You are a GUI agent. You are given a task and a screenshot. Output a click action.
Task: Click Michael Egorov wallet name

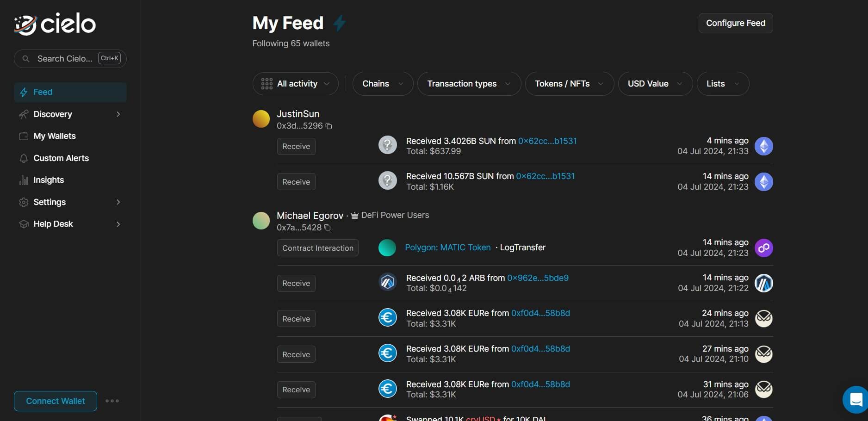tap(310, 216)
